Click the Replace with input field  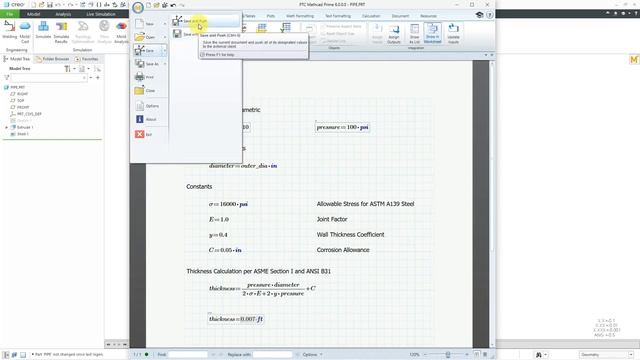click(272, 354)
